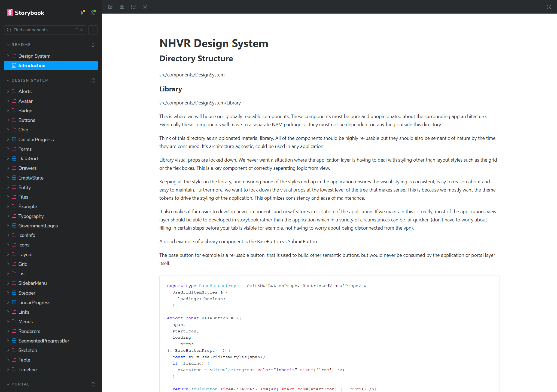Expand all under README using the up-down arrows
Image resolution: width=557 pixels, height=392 pixels.
(x=93, y=45)
